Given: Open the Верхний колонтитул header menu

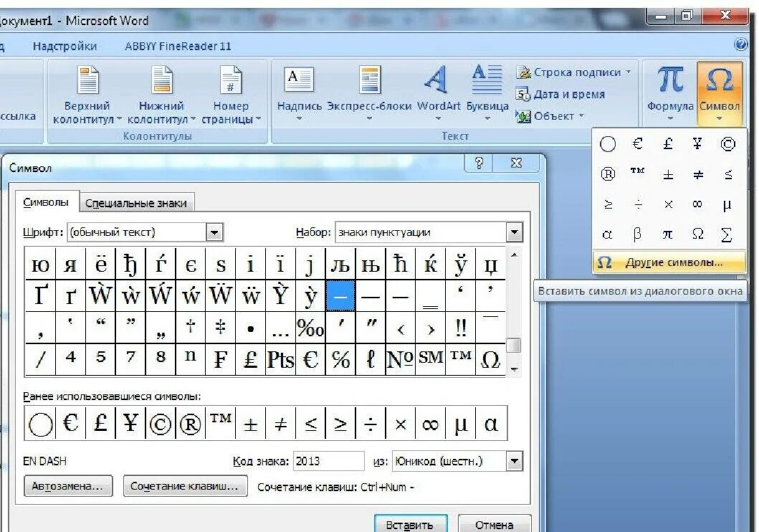Looking at the screenshot, I should coord(87,95).
